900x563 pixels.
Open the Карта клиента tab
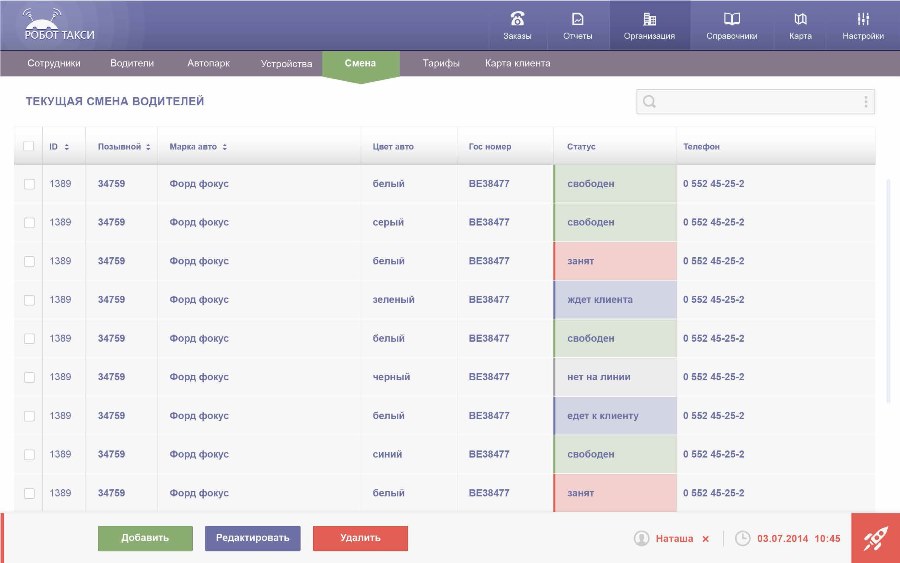[517, 63]
